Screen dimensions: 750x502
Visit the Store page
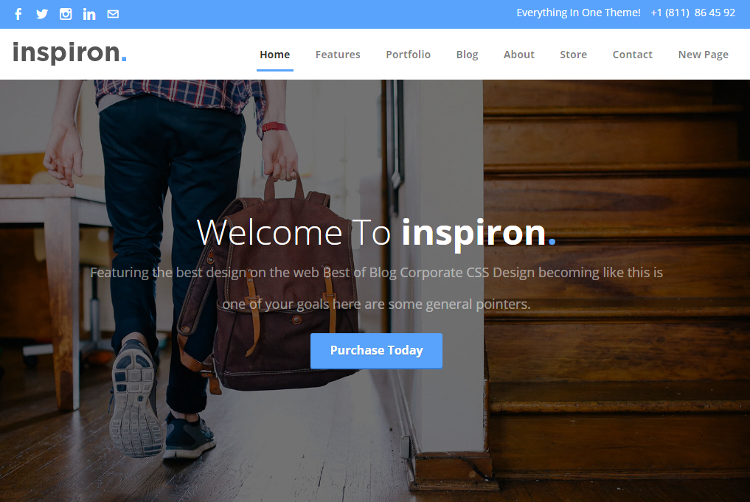tap(573, 55)
